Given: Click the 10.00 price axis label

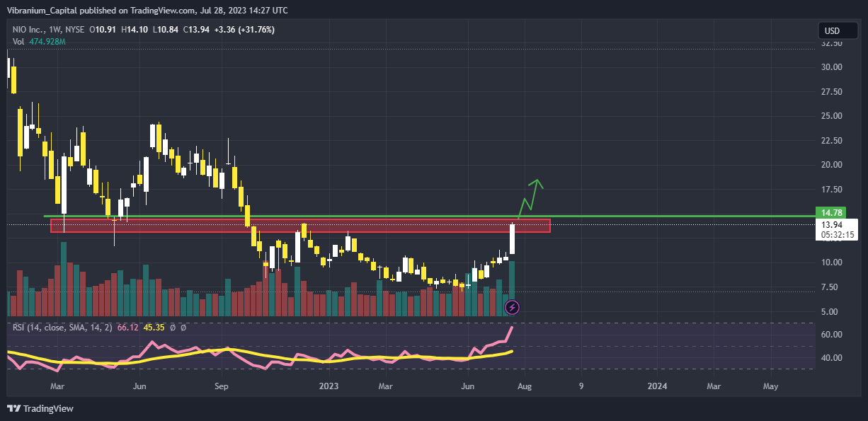Looking at the screenshot, I should [x=832, y=263].
